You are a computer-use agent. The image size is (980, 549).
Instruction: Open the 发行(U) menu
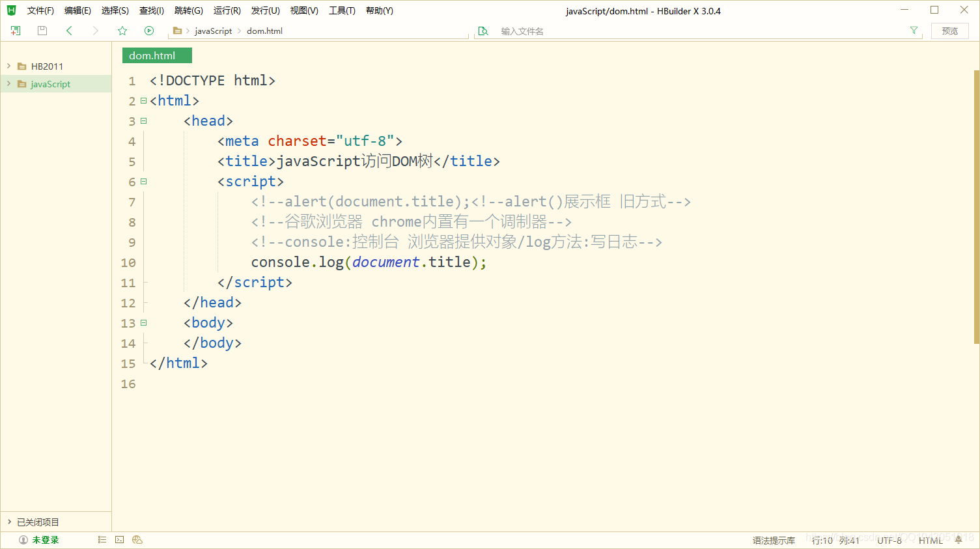coord(266,10)
